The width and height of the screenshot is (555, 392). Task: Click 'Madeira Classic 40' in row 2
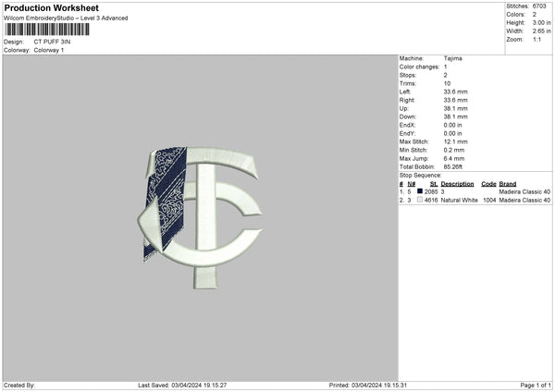[524, 201]
